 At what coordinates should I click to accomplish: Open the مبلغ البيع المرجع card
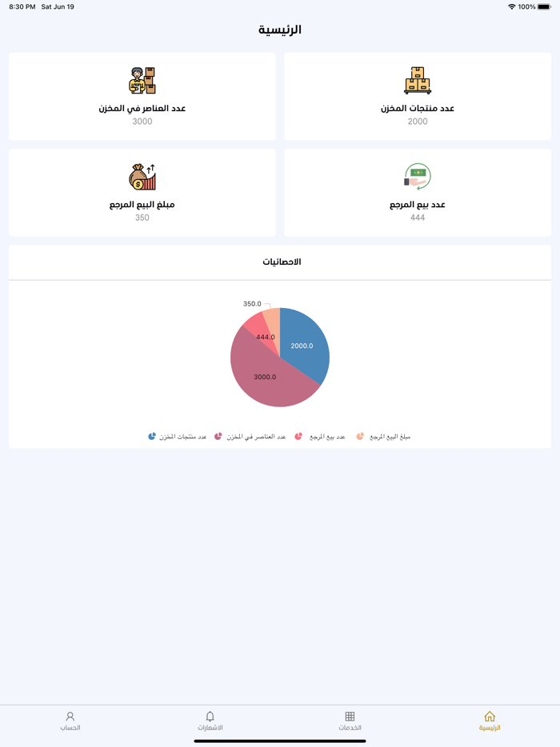coord(142,192)
